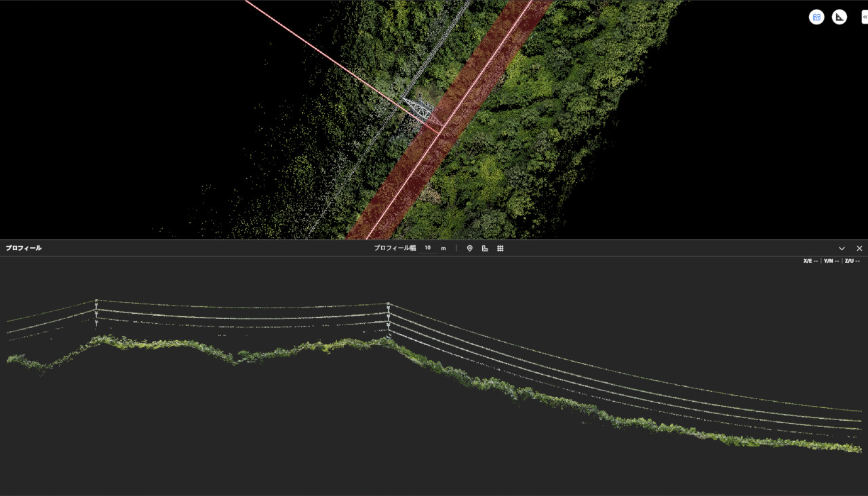Close the profile panel
The height and width of the screenshot is (496, 868).
[859, 249]
